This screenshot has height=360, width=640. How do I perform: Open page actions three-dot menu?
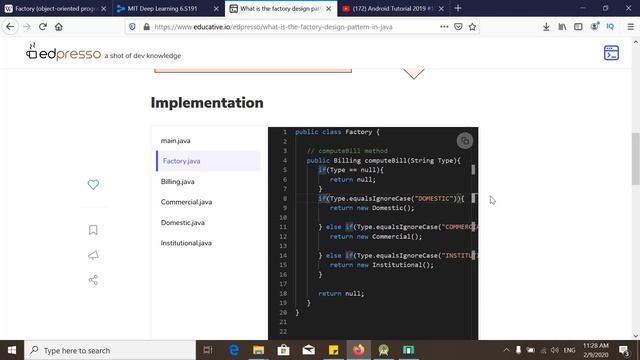tap(444, 27)
